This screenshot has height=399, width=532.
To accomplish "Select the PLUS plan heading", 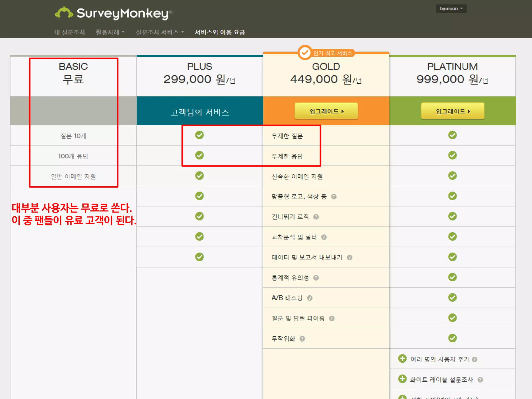I will [x=199, y=66].
